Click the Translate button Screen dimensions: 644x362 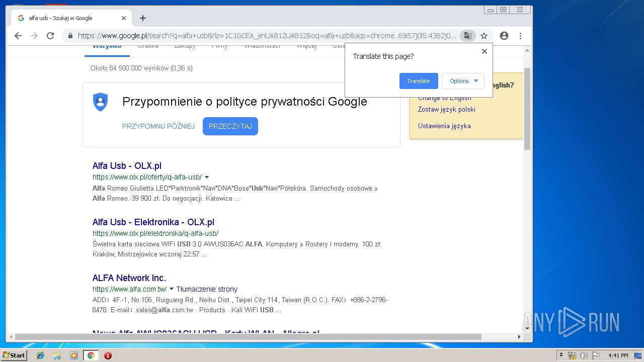pyautogui.click(x=419, y=81)
